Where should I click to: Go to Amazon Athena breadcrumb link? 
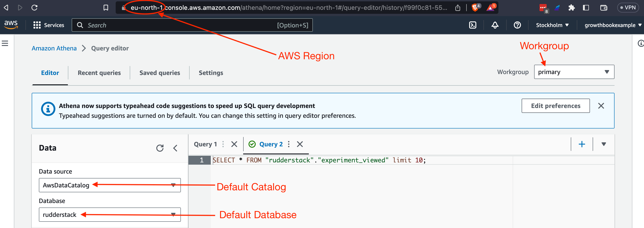(x=54, y=48)
